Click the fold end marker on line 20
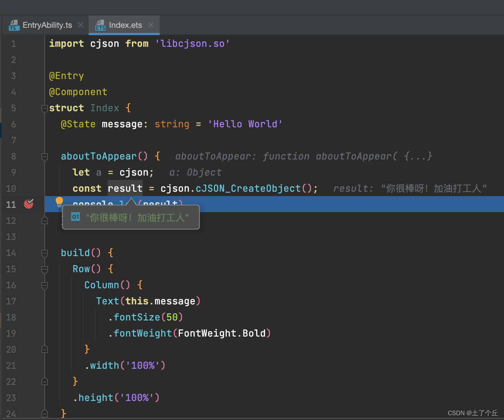504x420 pixels. (45, 349)
